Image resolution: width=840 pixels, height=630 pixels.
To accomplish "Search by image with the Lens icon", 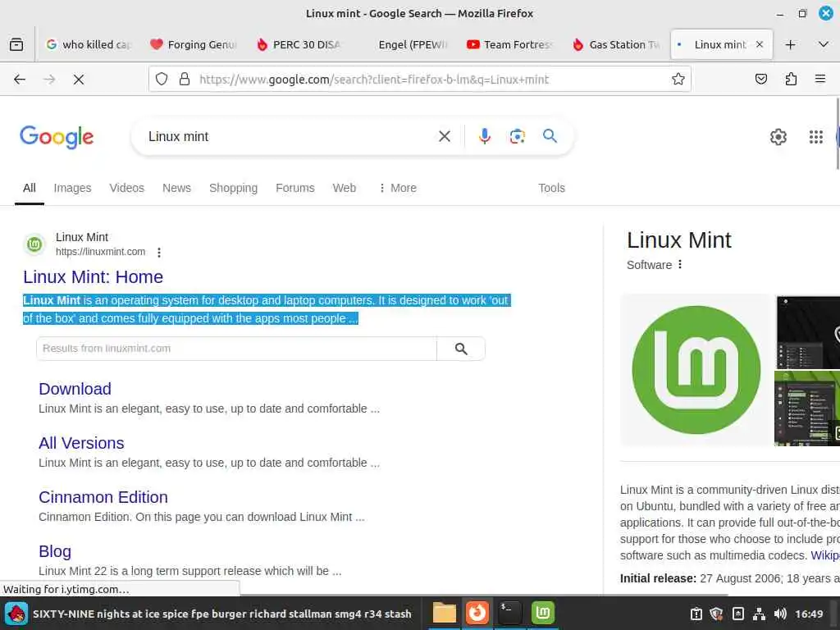I will pos(517,137).
